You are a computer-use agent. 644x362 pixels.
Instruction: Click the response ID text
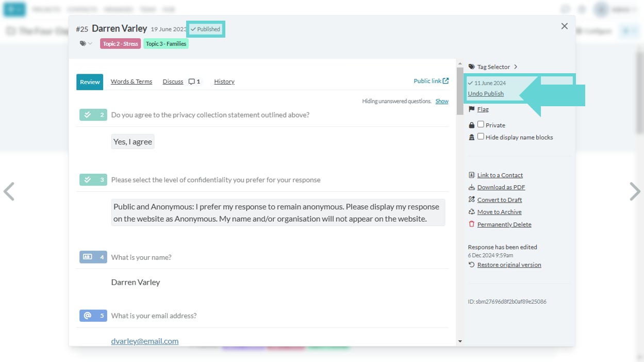[507, 302]
